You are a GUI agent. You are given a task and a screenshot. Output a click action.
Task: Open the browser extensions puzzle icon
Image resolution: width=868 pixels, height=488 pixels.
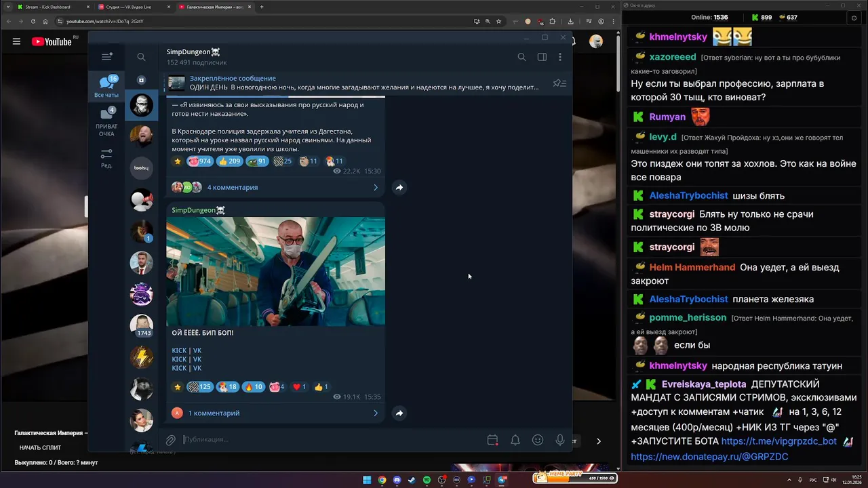click(x=552, y=21)
